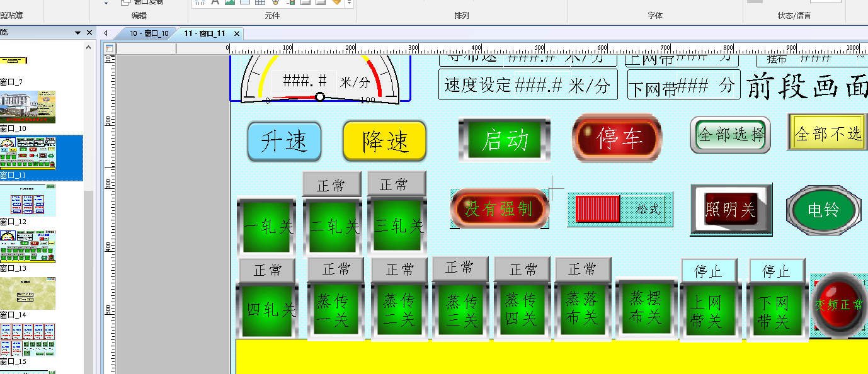This screenshot has height=374, width=868.
Task: Close the preview side panel
Action: (89, 33)
